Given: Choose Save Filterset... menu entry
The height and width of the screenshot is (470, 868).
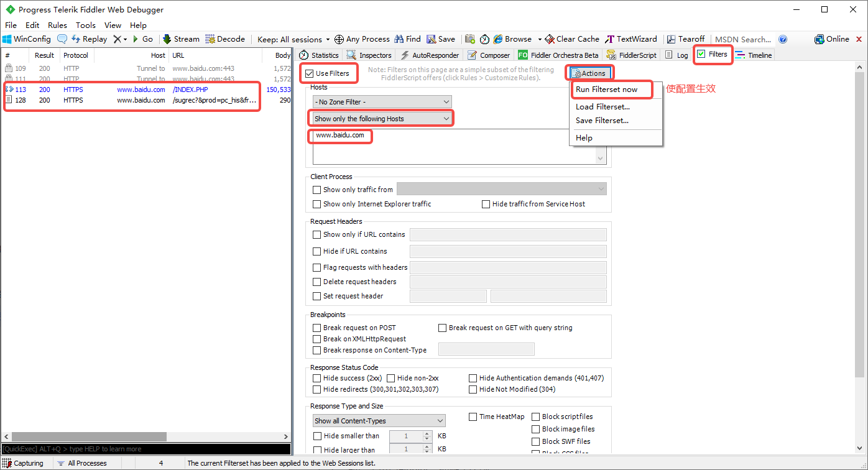Looking at the screenshot, I should pos(602,121).
